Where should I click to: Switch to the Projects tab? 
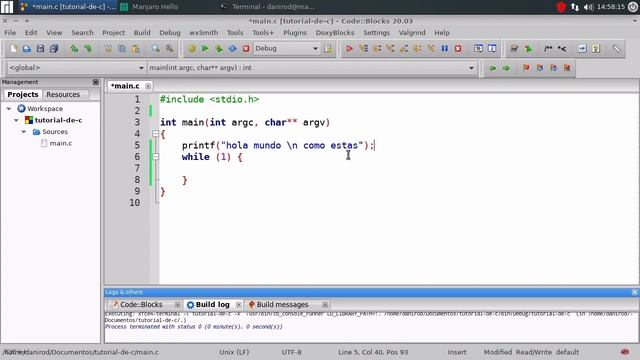[x=23, y=94]
